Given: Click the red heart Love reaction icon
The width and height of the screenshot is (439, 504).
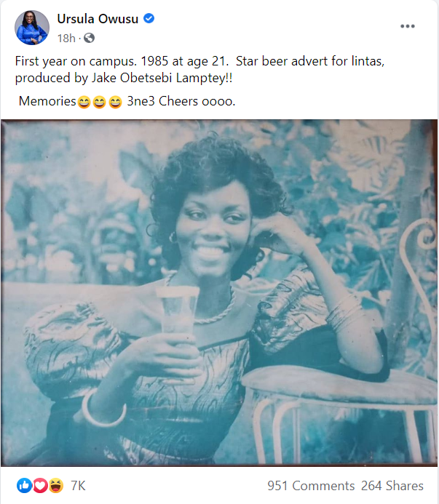Looking at the screenshot, I should [40, 485].
